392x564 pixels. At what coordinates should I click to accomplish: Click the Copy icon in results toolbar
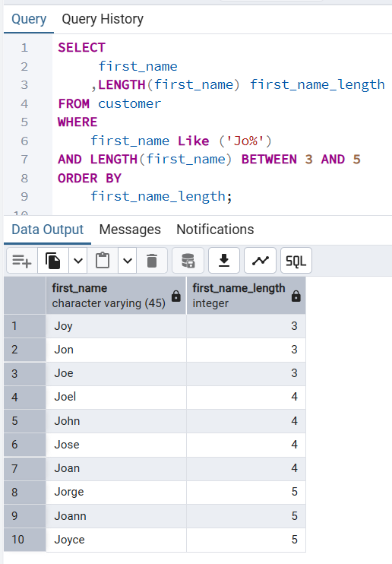pyautogui.click(x=53, y=261)
